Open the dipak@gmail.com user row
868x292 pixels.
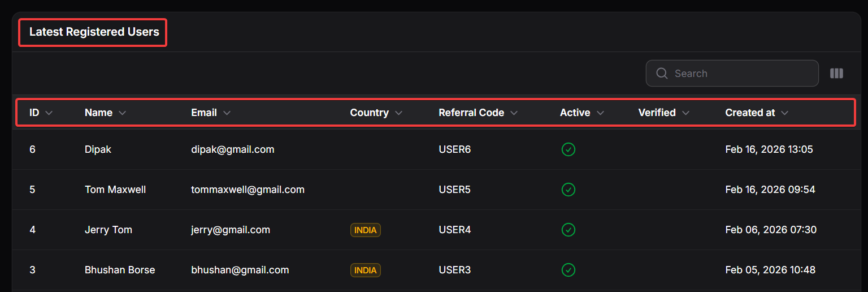point(232,149)
